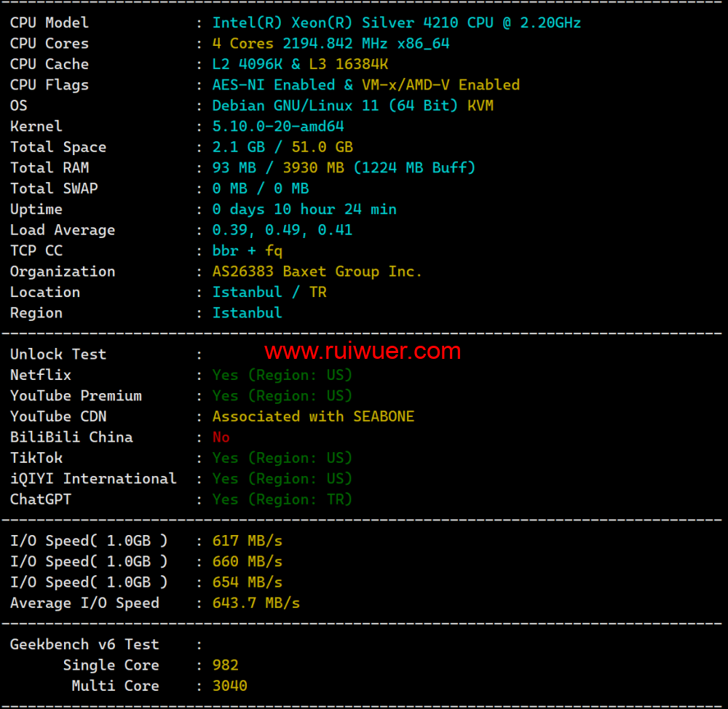Click the ChatGPT Region: TR result
The height and width of the screenshot is (709, 728).
pyautogui.click(x=282, y=499)
